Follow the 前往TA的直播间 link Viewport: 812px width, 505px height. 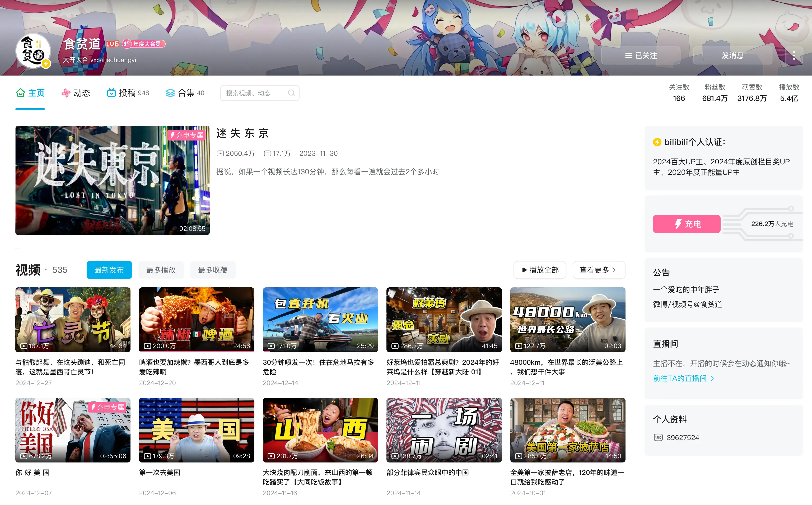(x=683, y=378)
